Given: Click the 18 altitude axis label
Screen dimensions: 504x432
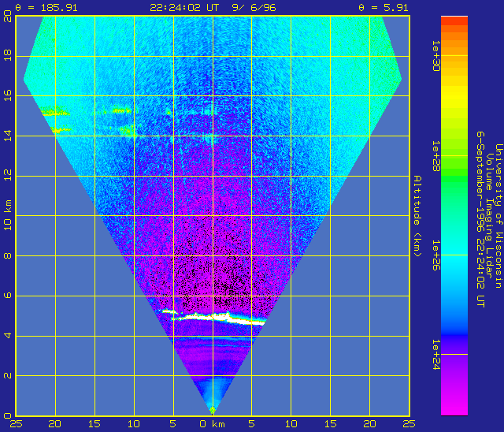Looking at the screenshot, I should pos(7,55).
